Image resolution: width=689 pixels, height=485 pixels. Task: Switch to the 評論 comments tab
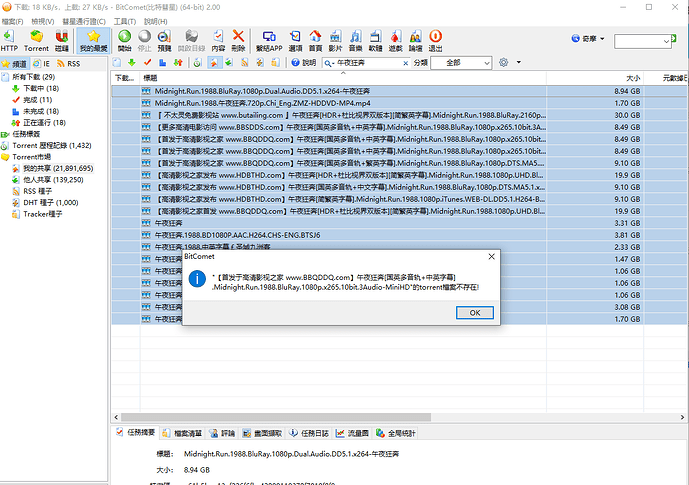(222, 433)
